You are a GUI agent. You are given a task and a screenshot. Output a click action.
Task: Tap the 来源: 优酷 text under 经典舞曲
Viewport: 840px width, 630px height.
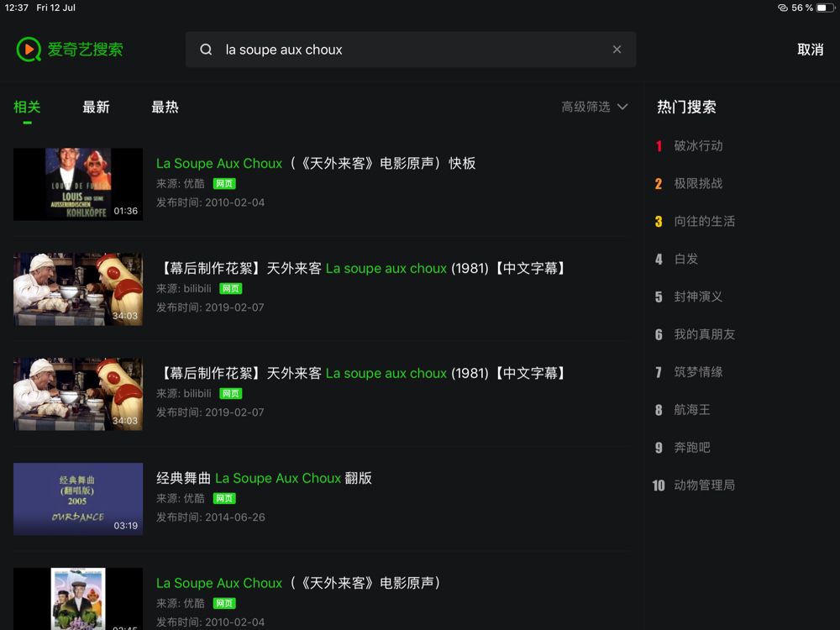pos(181,499)
